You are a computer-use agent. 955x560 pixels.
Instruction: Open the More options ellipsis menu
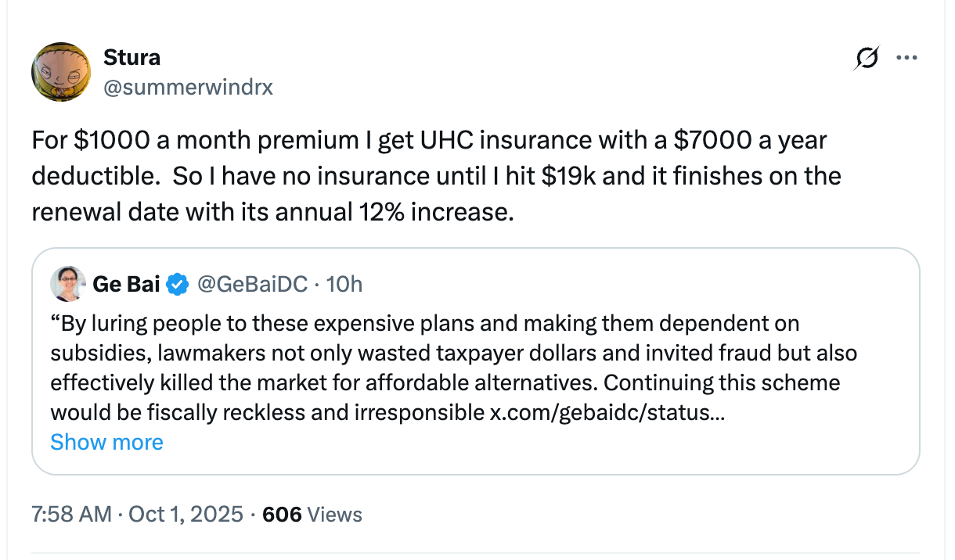[906, 58]
